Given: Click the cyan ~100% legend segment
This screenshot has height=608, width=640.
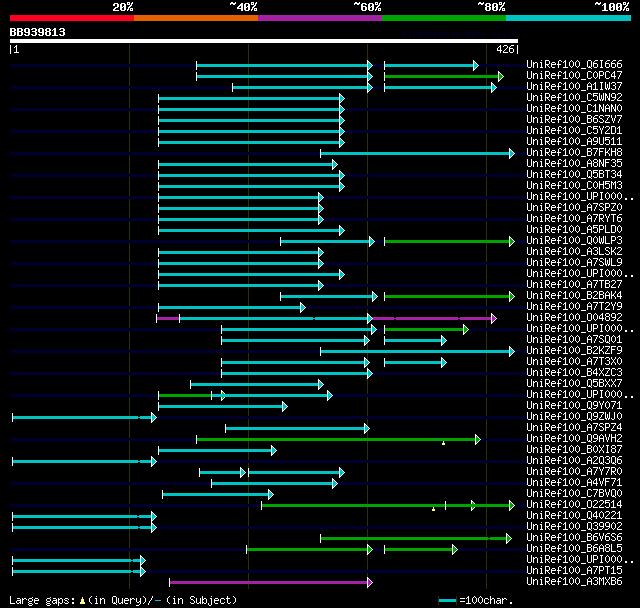Looking at the screenshot, I should click(569, 18).
